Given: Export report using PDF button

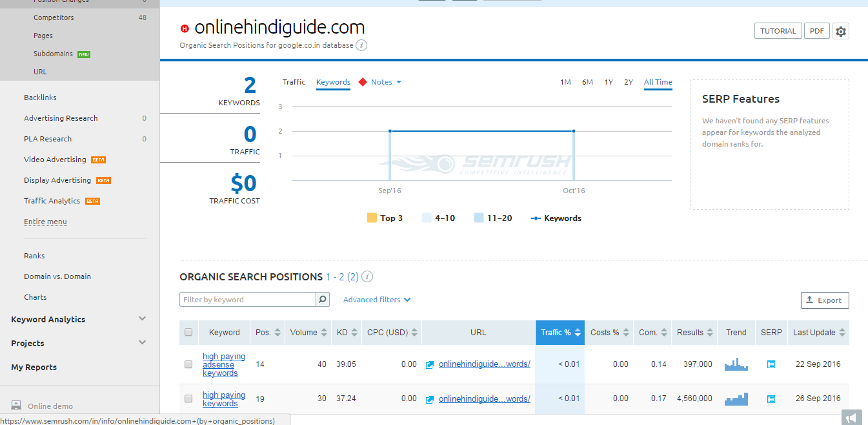Looking at the screenshot, I should pyautogui.click(x=817, y=31).
